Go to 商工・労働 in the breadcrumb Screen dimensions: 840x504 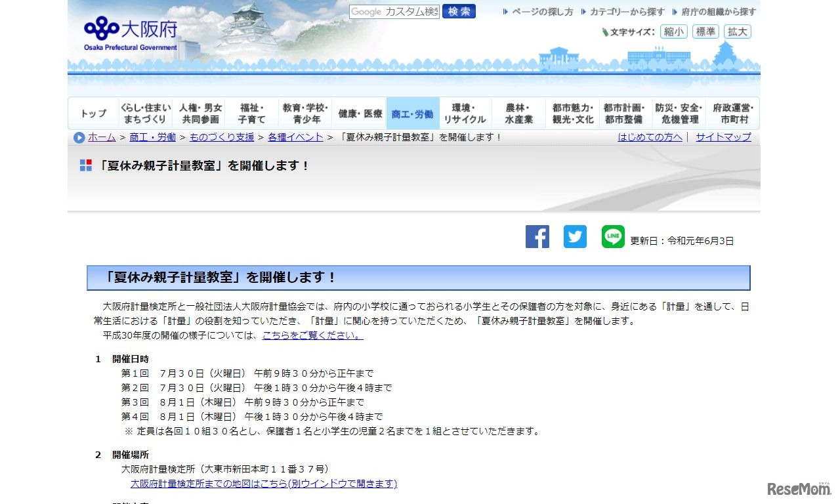(x=153, y=137)
